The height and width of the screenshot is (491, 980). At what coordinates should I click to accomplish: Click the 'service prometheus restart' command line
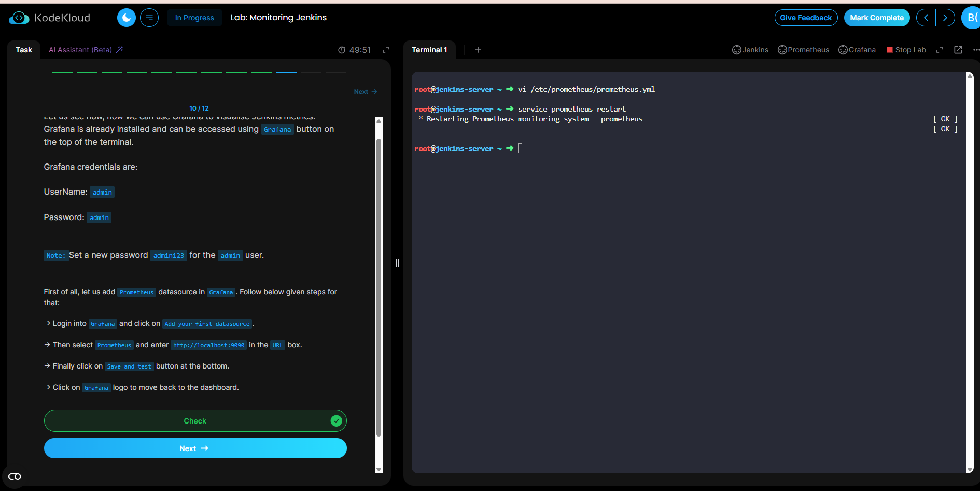pyautogui.click(x=572, y=109)
